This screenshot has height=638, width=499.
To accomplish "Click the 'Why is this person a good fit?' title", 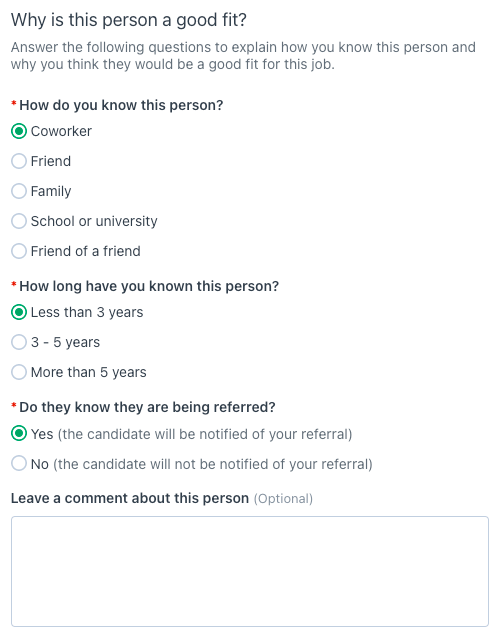I will 129,20.
